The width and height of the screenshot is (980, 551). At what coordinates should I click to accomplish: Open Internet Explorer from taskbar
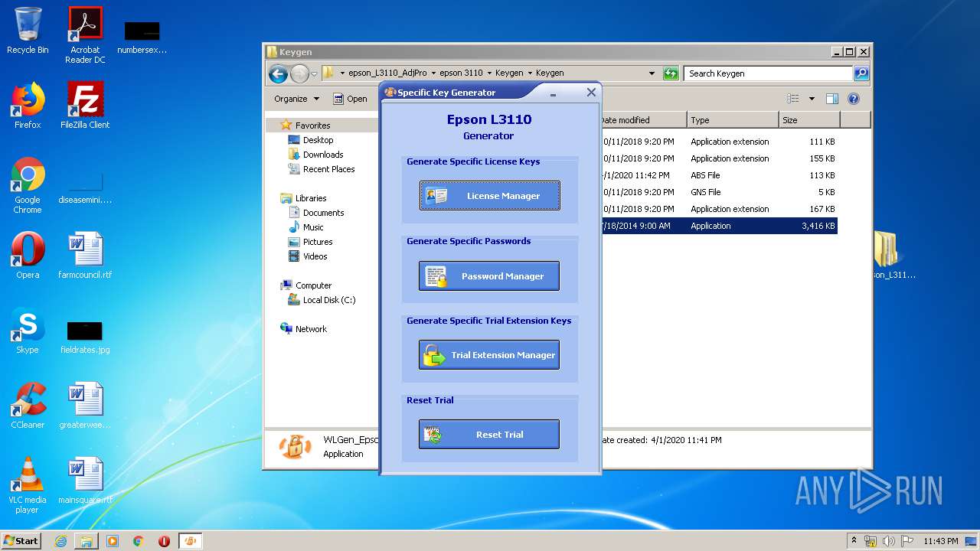click(60, 541)
